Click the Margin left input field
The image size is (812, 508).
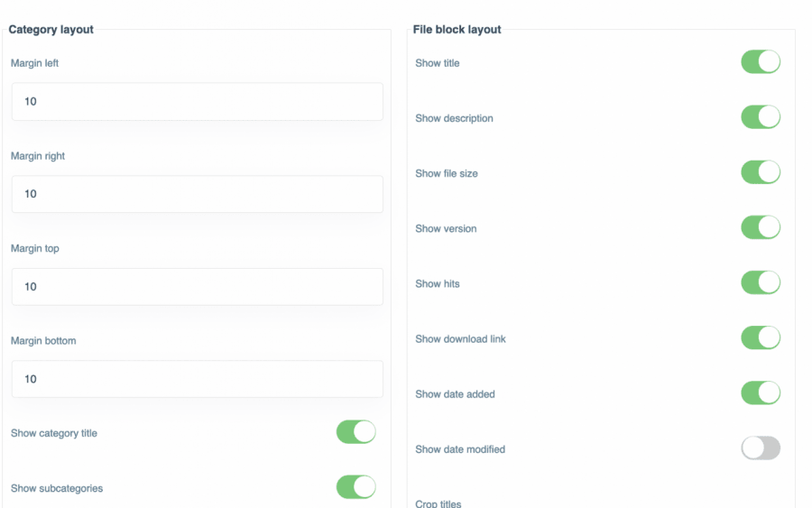(197, 102)
